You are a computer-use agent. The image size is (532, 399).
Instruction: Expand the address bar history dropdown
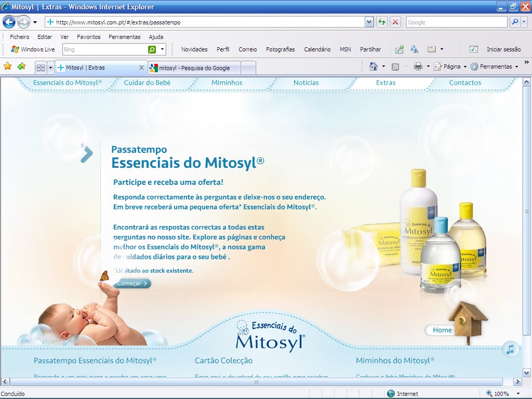[369, 22]
